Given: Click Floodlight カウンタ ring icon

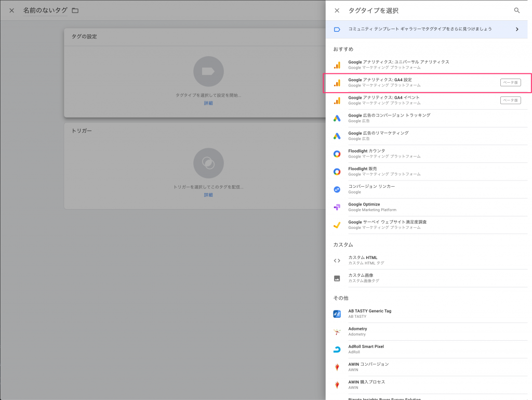Looking at the screenshot, I should click(337, 154).
